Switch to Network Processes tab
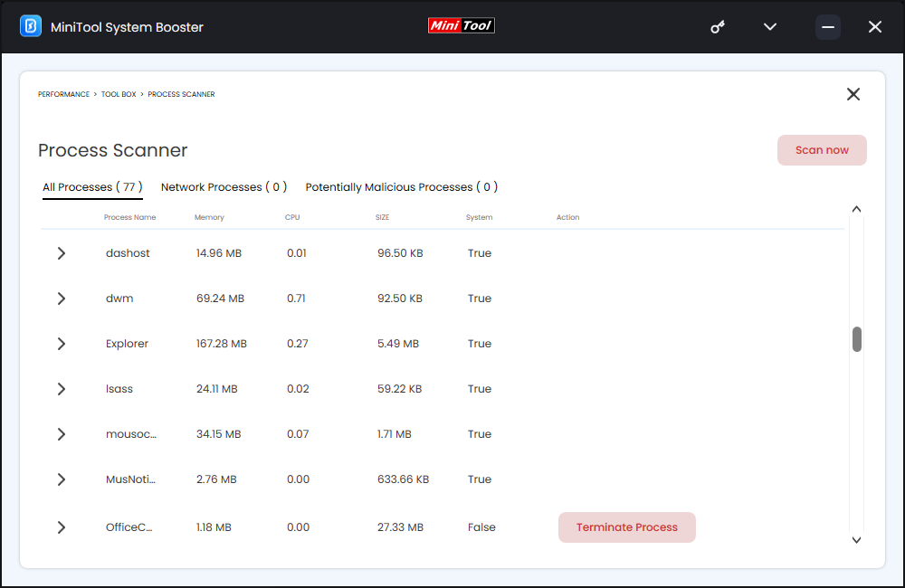Screen dimensions: 905x588 coord(224,187)
